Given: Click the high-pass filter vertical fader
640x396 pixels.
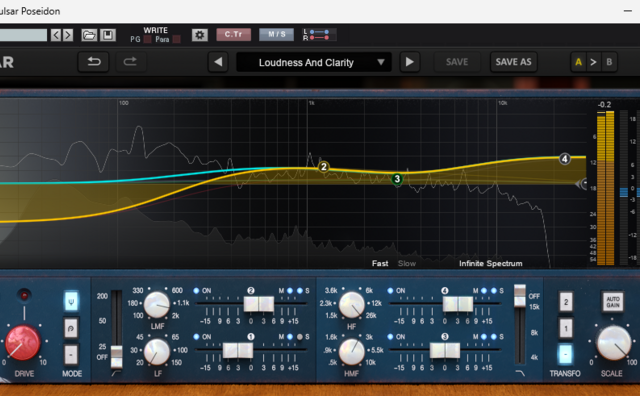Looking at the screenshot, I should (x=116, y=356).
